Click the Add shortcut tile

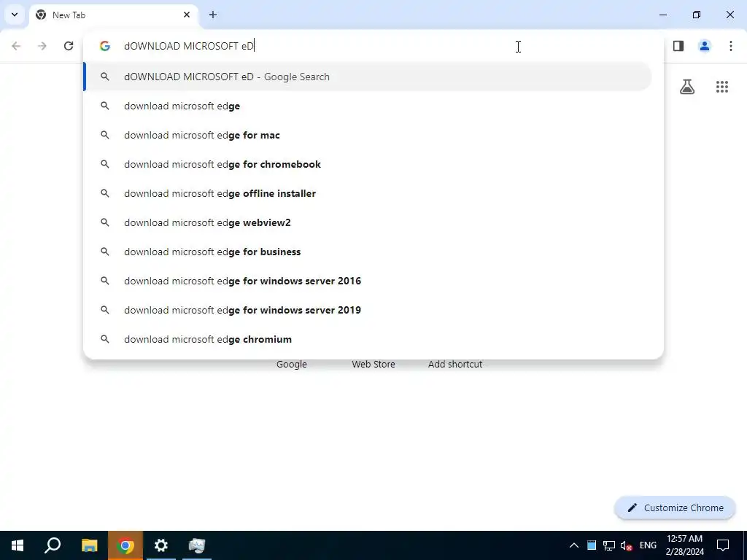click(455, 365)
